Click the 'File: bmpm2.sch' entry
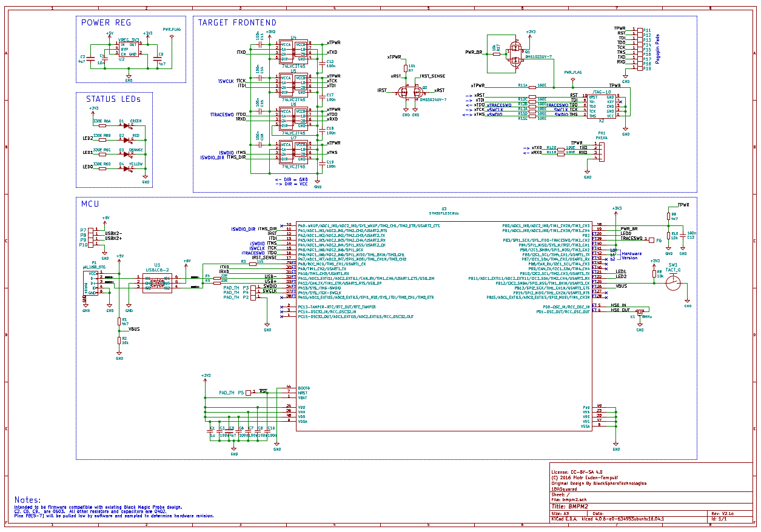Viewport: 761px width, 532px height. pos(569,500)
